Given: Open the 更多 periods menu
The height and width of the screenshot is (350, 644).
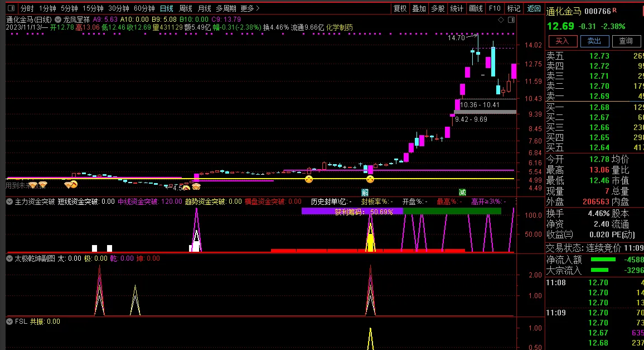Looking at the screenshot, I should pyautogui.click(x=249, y=8).
